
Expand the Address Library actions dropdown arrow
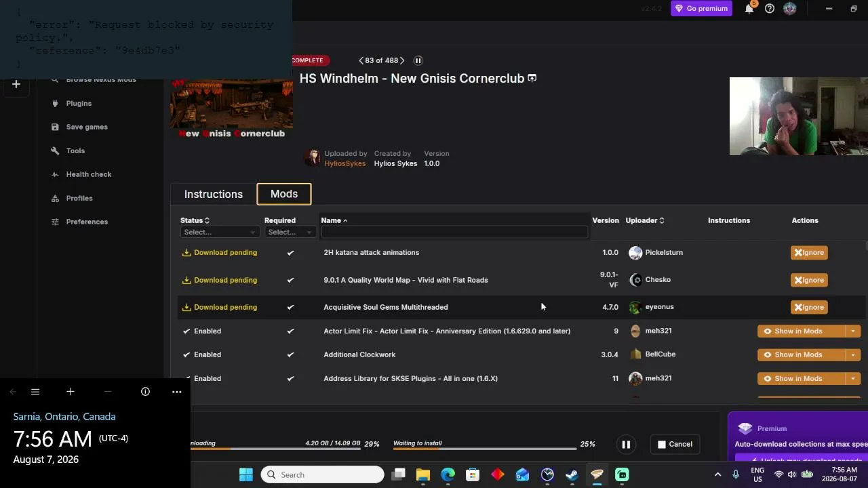pos(853,378)
